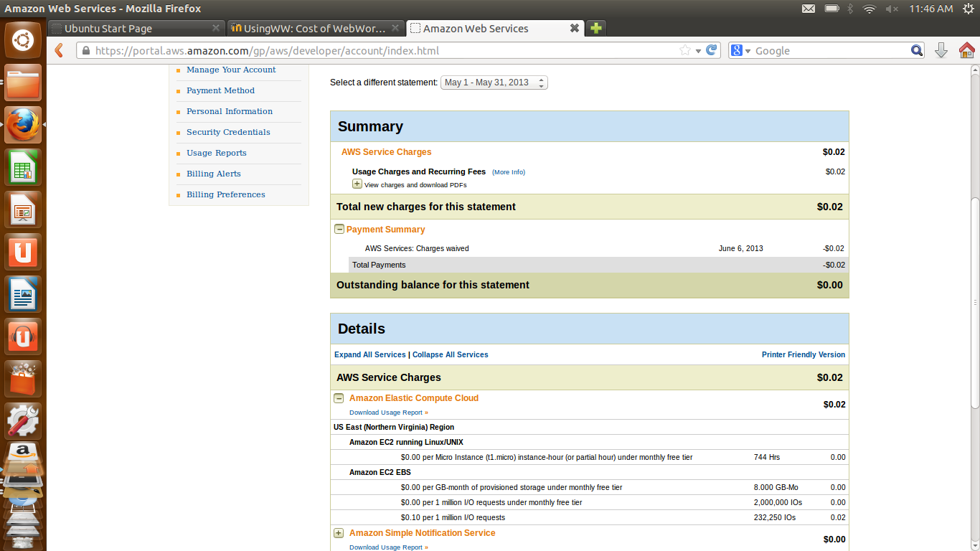Open System Settings wrench icon
Image resolution: width=980 pixels, height=551 pixels.
click(23, 421)
